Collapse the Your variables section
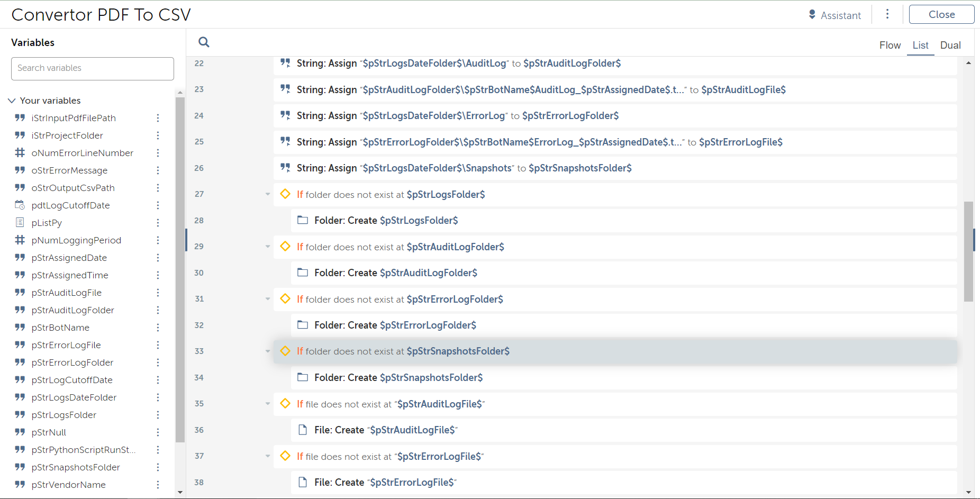The width and height of the screenshot is (980, 499). click(12, 101)
